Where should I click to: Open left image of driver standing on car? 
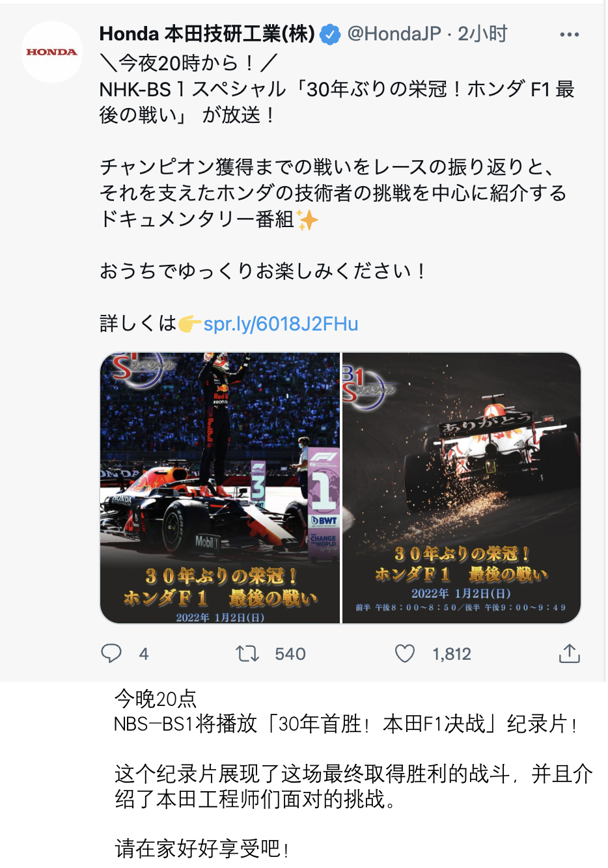click(x=220, y=488)
